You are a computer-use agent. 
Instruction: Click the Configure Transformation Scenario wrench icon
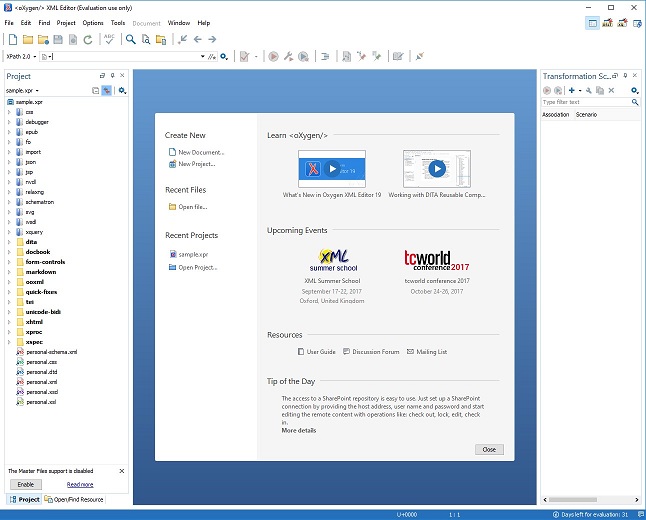[x=288, y=56]
